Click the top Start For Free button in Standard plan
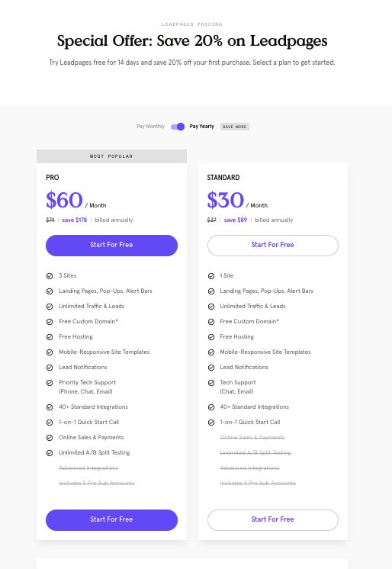This screenshot has height=569, width=392. [272, 246]
